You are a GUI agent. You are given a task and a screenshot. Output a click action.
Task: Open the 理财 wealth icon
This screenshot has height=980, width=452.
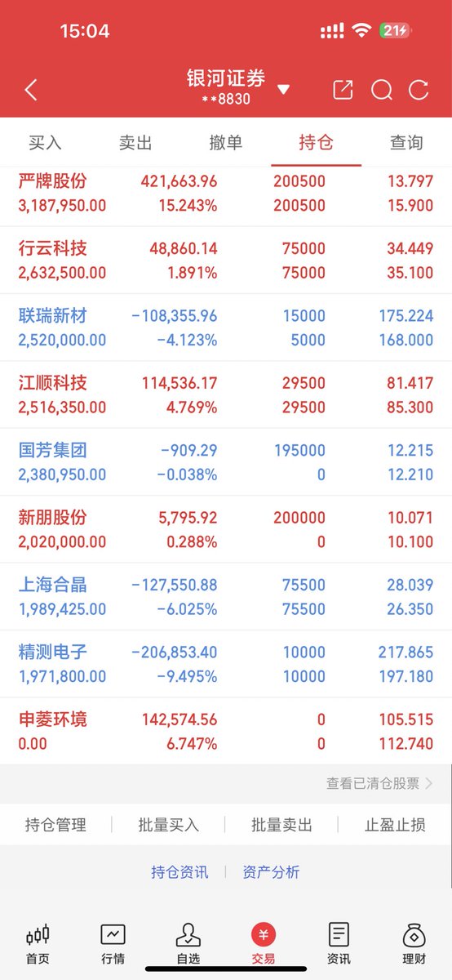coord(414,934)
